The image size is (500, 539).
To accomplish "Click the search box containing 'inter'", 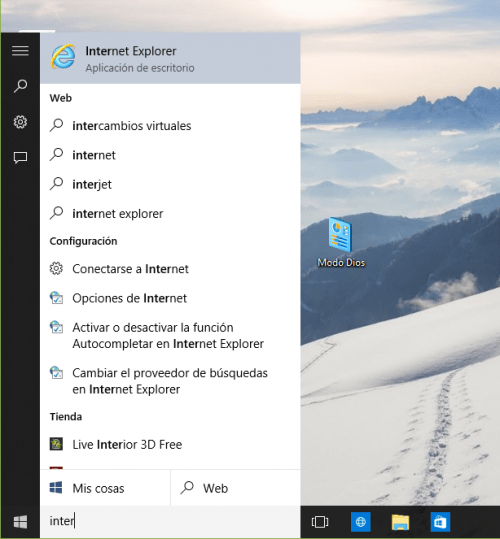I will pos(170,521).
